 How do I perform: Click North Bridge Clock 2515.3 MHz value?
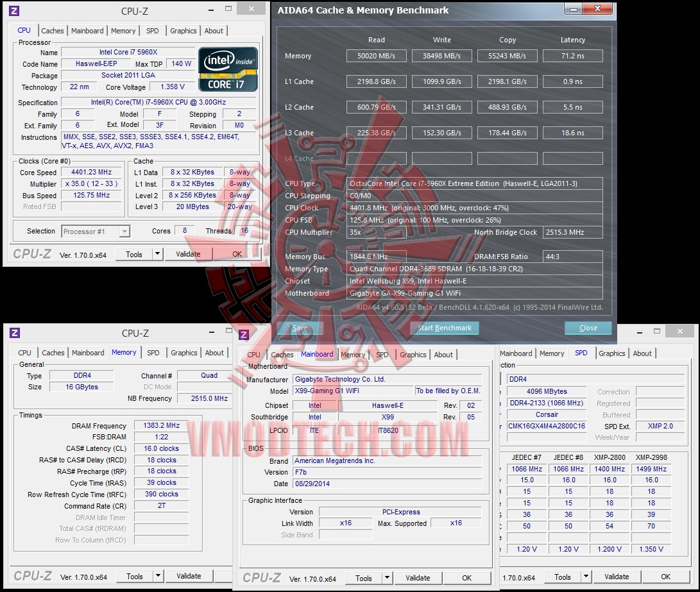(x=573, y=232)
